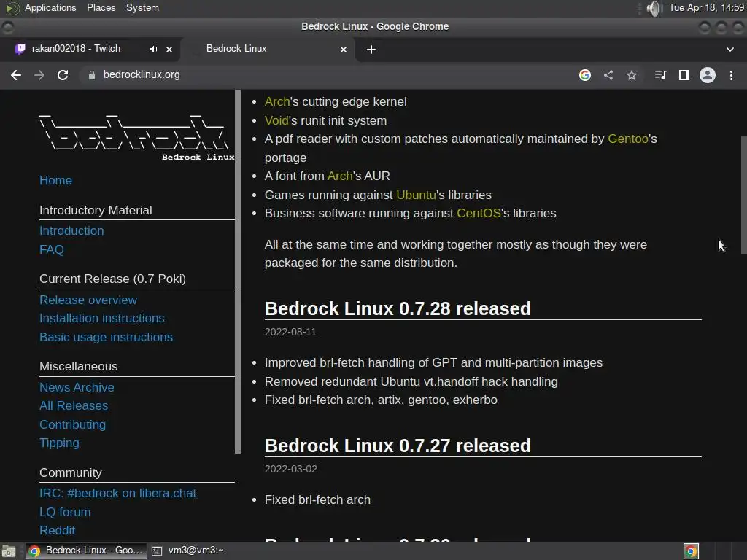
Task: Click the page's main vertical scrollbar
Action: point(743,195)
